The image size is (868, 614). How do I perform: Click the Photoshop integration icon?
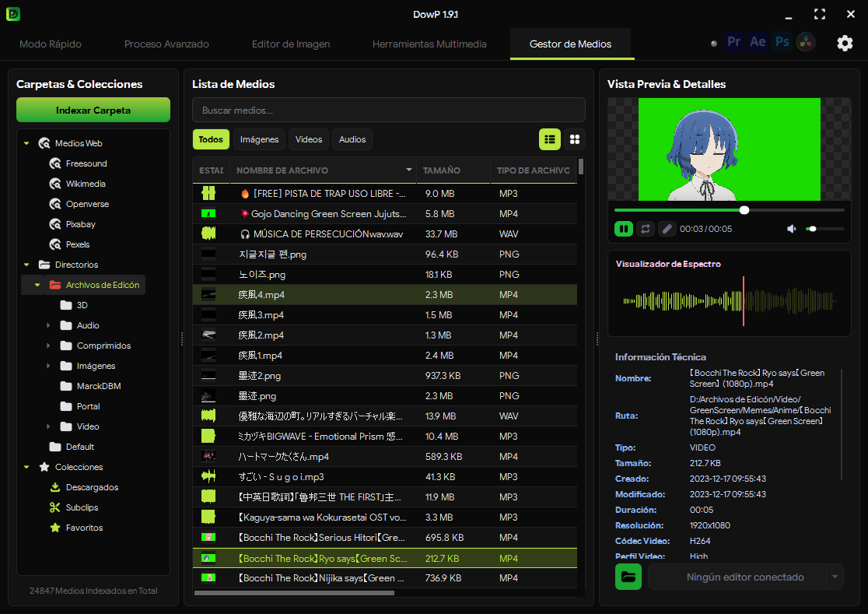coord(782,42)
